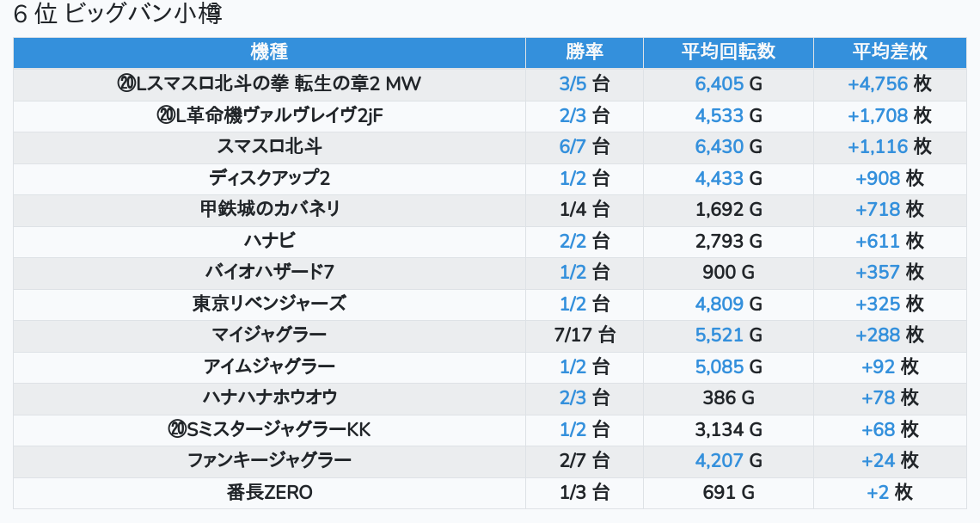This screenshot has width=980, height=523.
Task: Click the ファンキージャグラー machine name
Action: [x=269, y=460]
